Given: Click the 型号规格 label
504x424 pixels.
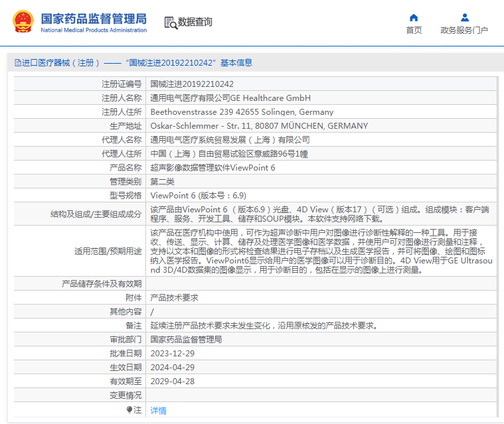Looking at the screenshot, I should 126,196.
